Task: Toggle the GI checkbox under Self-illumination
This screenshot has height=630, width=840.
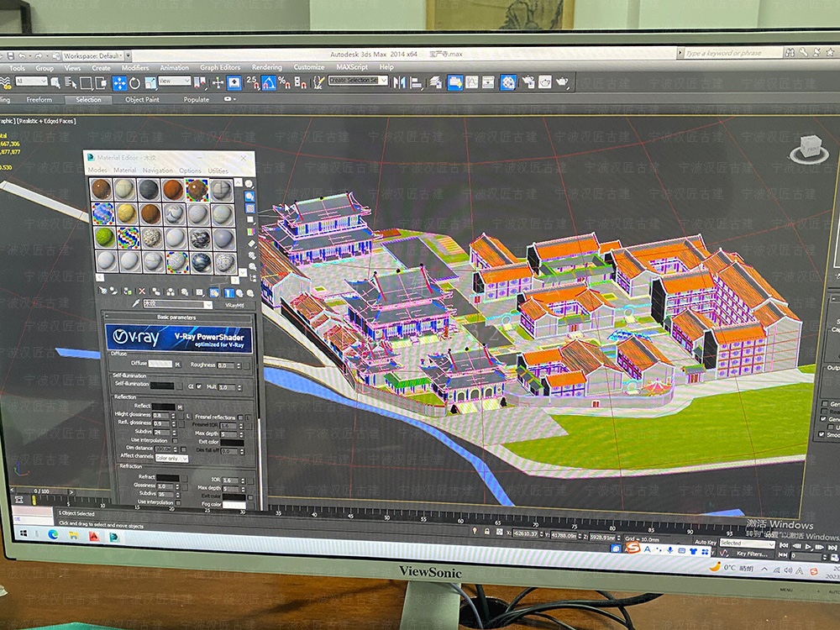Action: (199, 386)
